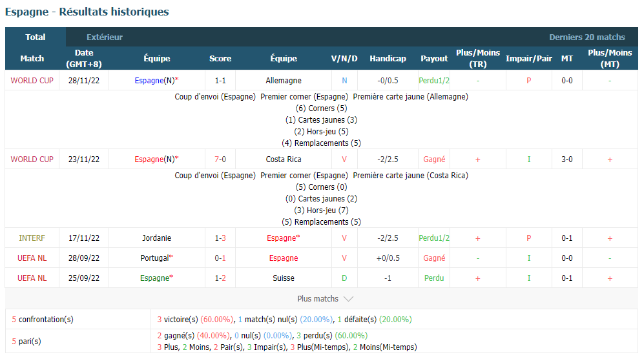Click the 7-0 score
The height and width of the screenshot is (359, 644).
pyautogui.click(x=220, y=159)
